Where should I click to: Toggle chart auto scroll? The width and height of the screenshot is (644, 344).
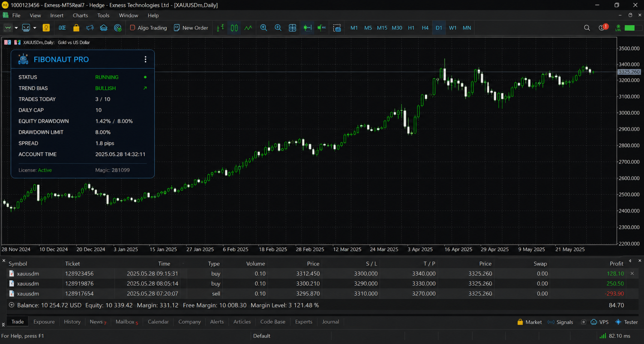(308, 28)
